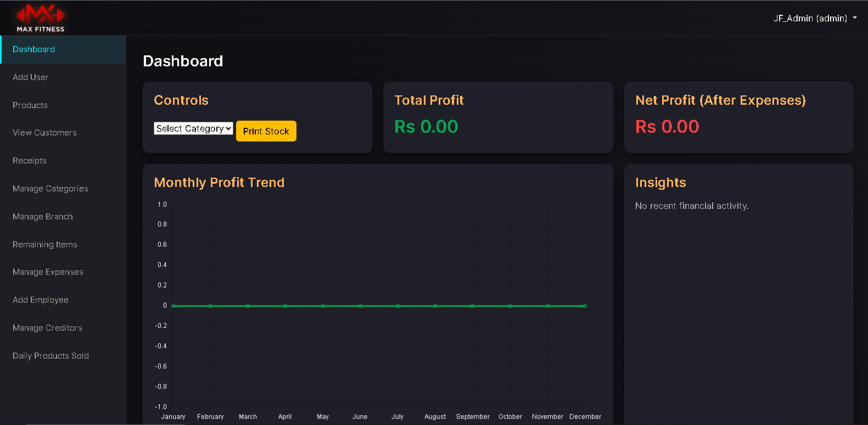Open Manage Categories page
This screenshot has height=425, width=868.
point(51,189)
